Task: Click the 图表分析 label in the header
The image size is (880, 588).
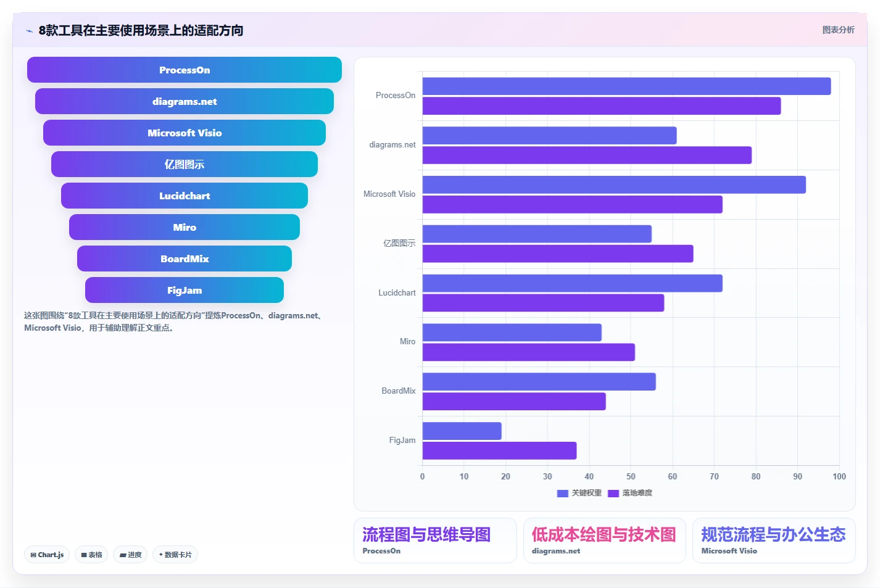Action: pos(838,30)
